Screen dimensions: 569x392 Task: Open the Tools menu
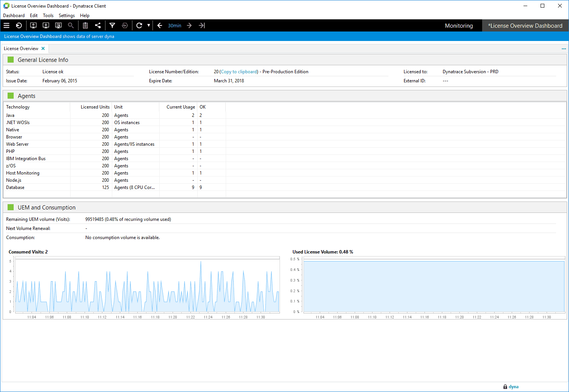(x=48, y=16)
